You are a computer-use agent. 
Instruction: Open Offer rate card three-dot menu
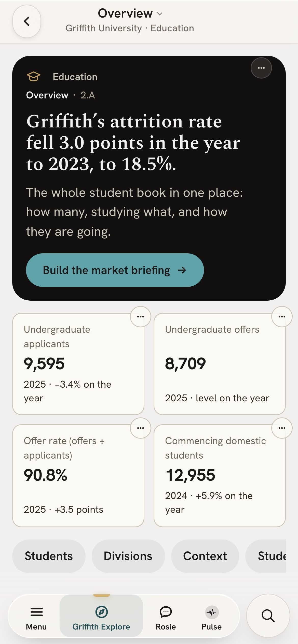click(141, 428)
